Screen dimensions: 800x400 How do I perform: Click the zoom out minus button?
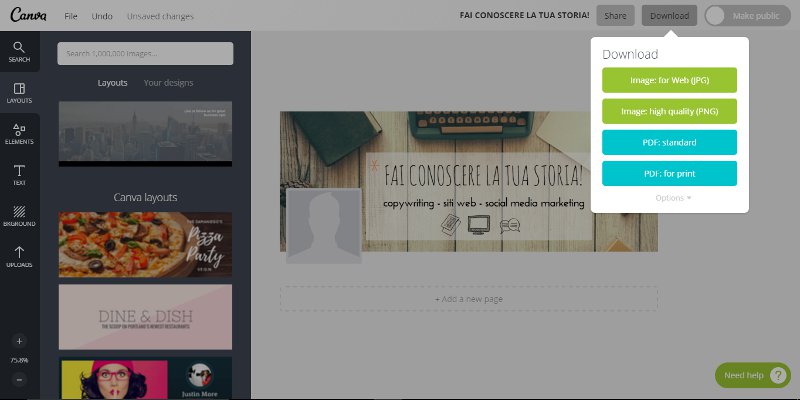[19, 380]
